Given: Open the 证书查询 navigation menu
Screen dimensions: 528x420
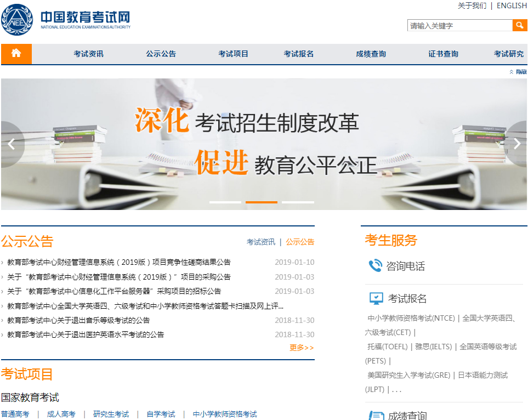Looking at the screenshot, I should tap(443, 54).
